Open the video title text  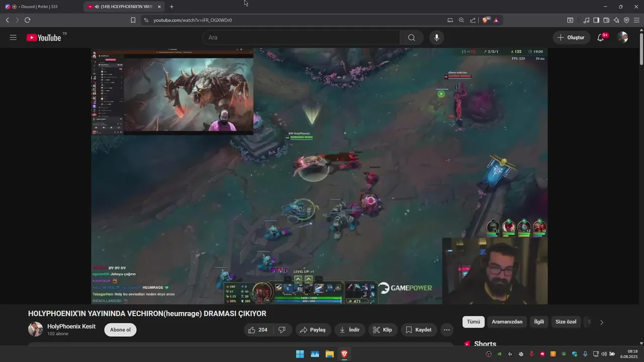(147, 314)
